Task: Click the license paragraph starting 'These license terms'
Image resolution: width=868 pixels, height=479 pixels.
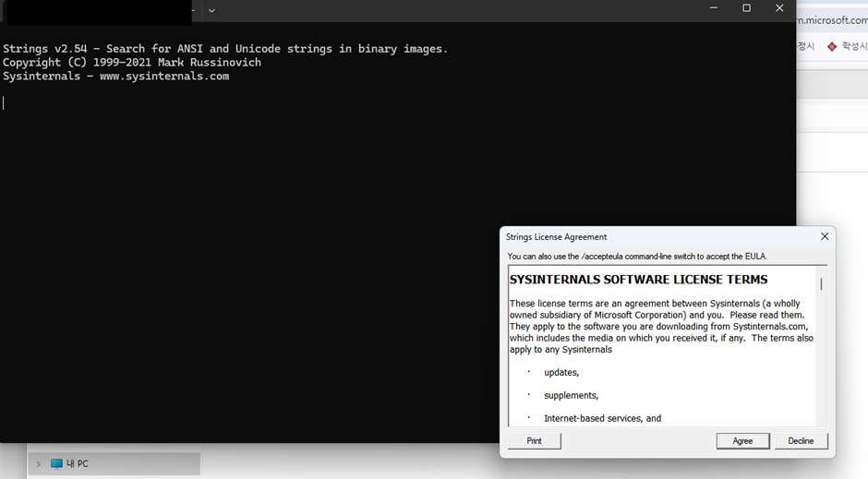Action: [x=661, y=327]
